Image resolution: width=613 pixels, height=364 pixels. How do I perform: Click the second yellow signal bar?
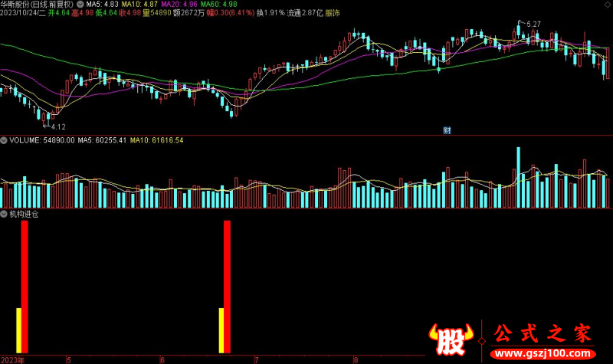221,331
